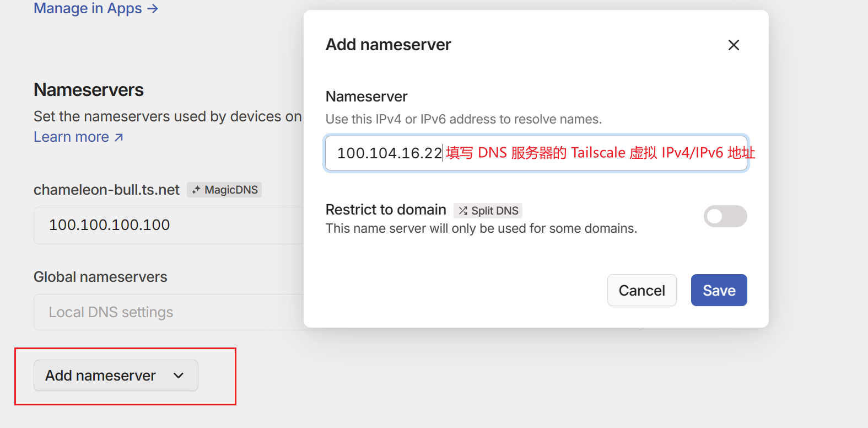Follow the Manage in Apps link
The height and width of the screenshot is (428, 868).
click(x=96, y=8)
